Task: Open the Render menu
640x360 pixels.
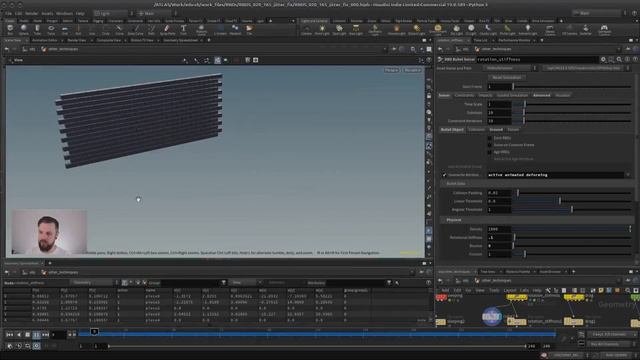Action: [x=31, y=13]
